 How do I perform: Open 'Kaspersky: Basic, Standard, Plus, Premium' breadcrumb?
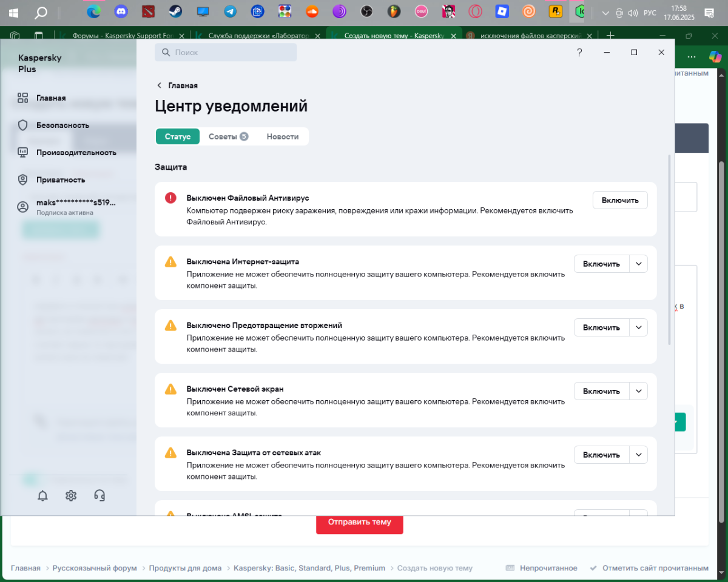(x=309, y=568)
